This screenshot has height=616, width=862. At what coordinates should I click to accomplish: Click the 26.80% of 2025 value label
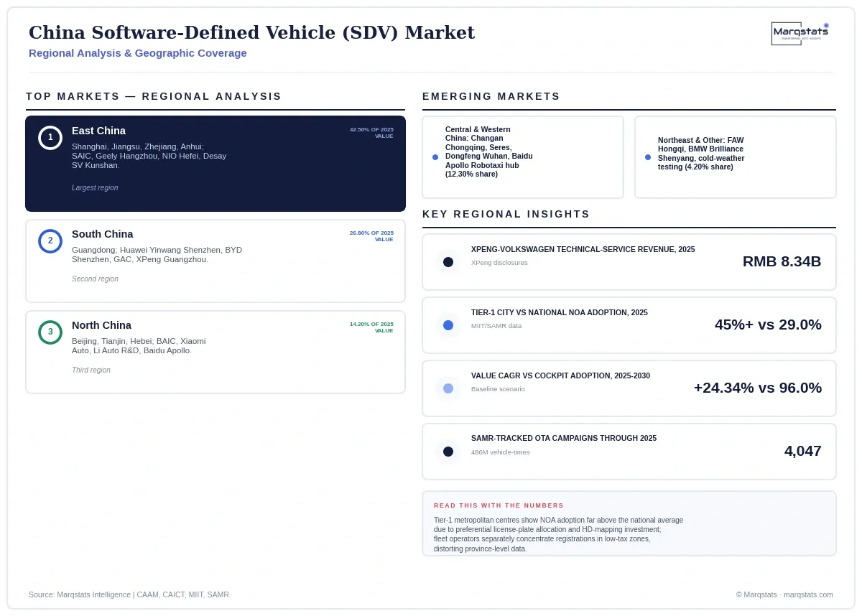371,236
